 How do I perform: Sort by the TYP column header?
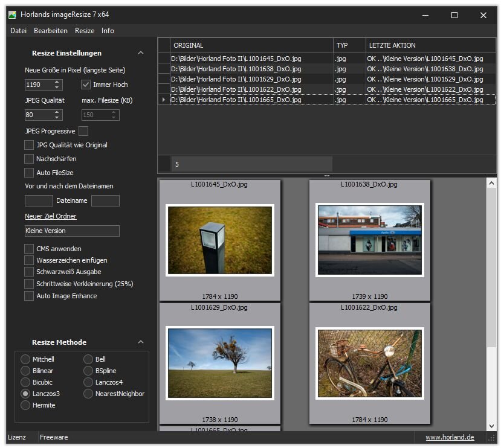pyautogui.click(x=349, y=45)
